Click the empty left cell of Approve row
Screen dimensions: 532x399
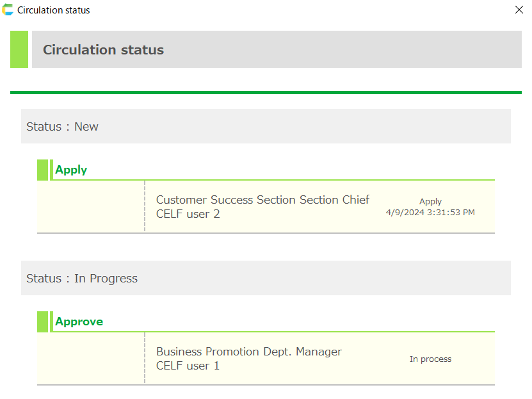[90, 359]
